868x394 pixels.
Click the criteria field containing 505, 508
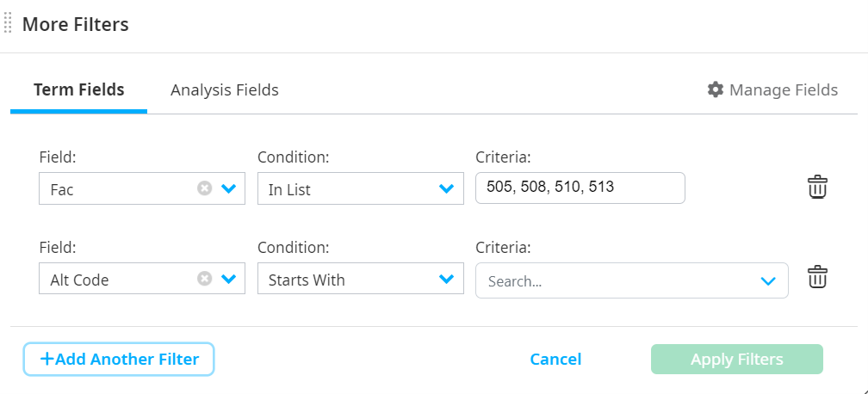[x=580, y=187]
